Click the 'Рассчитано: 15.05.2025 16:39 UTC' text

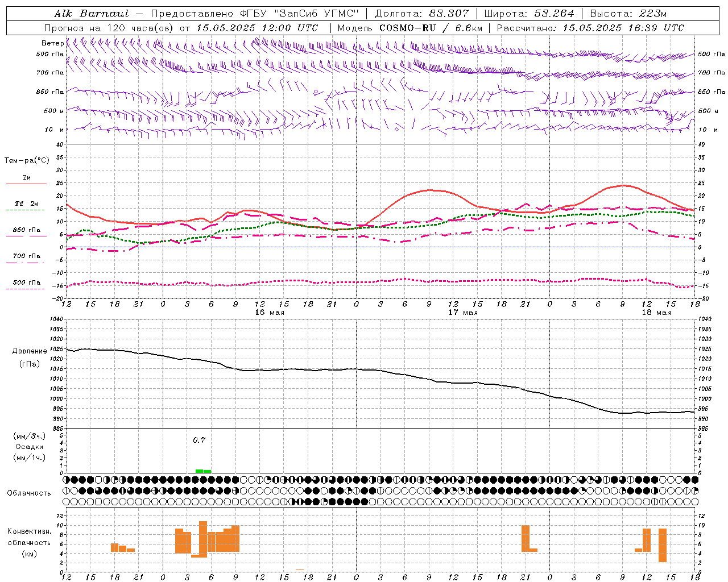pyautogui.click(x=590, y=28)
